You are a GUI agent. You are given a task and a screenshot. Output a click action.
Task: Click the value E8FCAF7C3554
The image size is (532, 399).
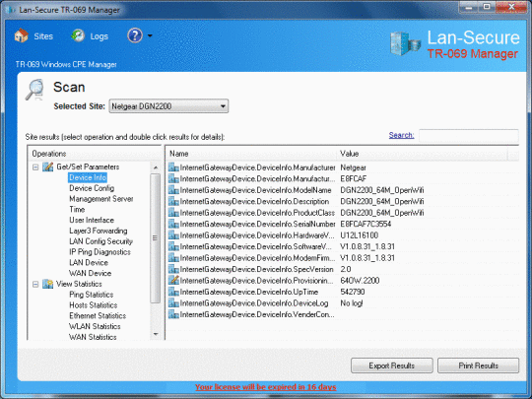click(x=366, y=224)
